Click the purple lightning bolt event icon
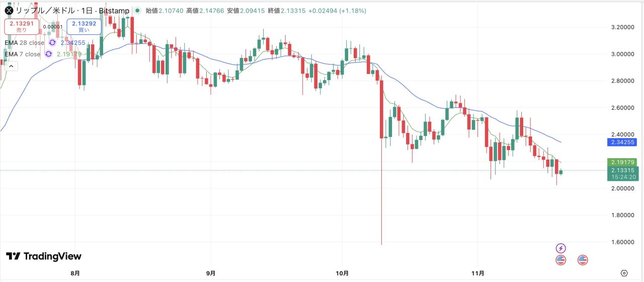Image resolution: width=644 pixels, height=282 pixels. click(560, 248)
